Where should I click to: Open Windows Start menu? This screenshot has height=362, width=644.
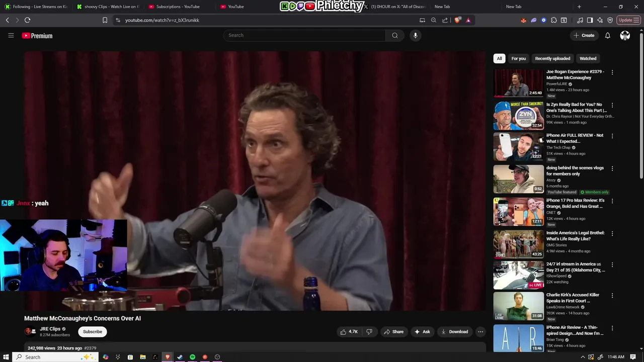tap(6, 357)
